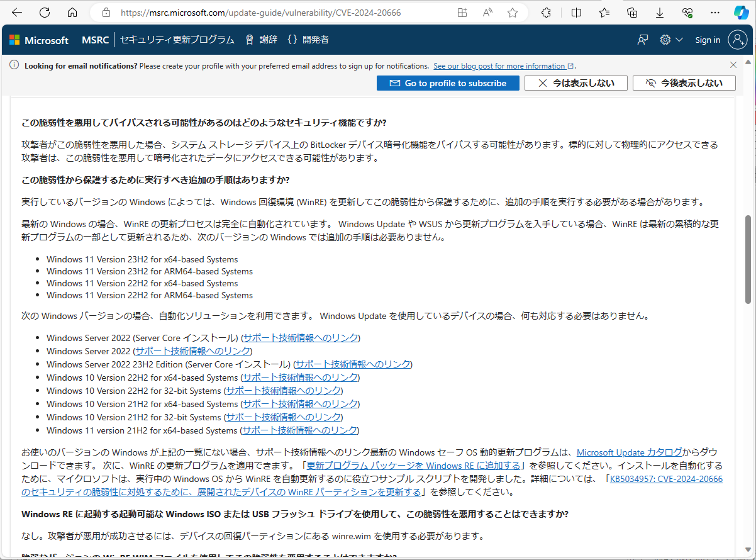
Task: Click the browser Refresh icon
Action: pyautogui.click(x=44, y=12)
